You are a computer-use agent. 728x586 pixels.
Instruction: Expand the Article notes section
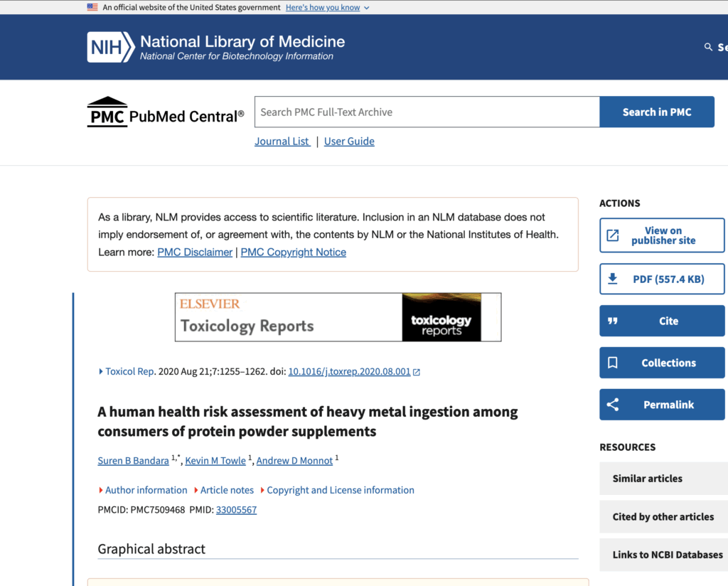[226, 490]
